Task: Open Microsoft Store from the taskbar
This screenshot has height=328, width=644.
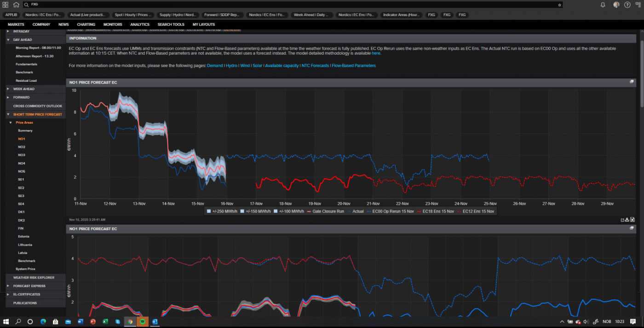Action: click(56, 322)
